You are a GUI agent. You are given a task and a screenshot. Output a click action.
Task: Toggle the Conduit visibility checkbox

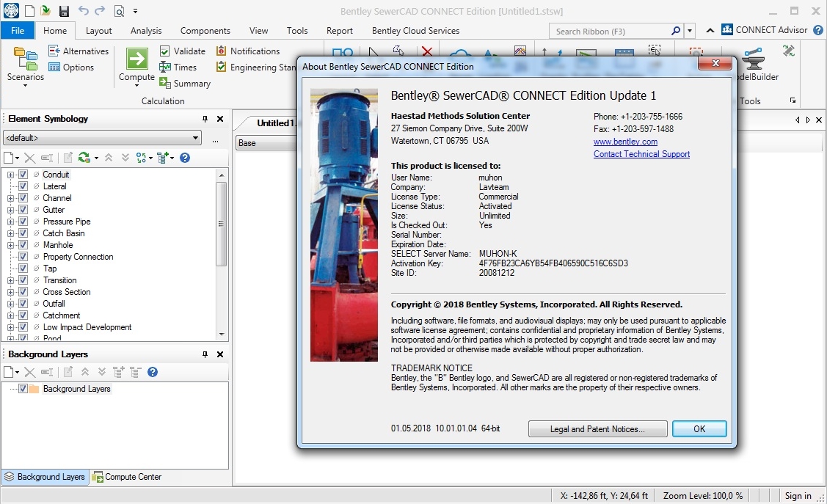23,175
